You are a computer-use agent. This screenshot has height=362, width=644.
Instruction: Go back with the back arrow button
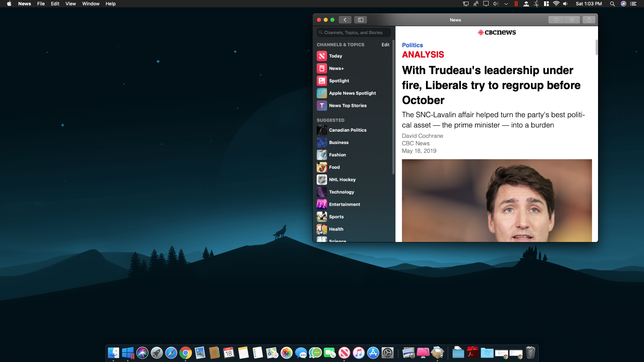click(x=345, y=20)
